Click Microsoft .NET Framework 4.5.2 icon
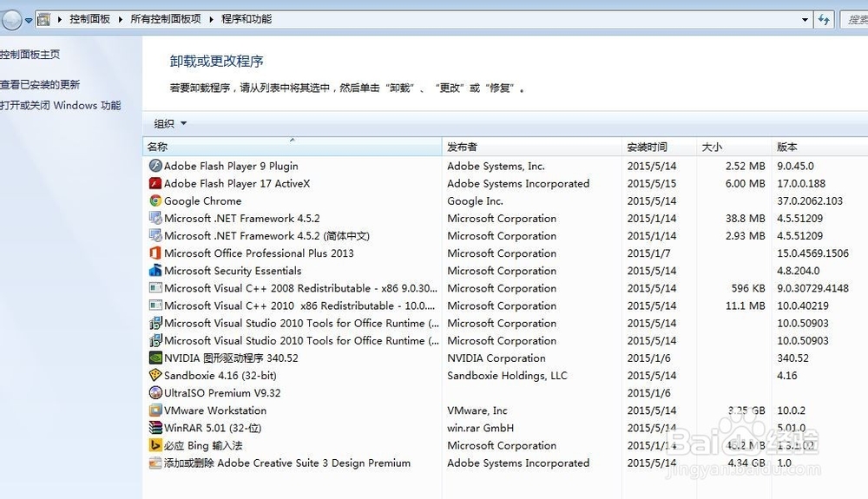The height and width of the screenshot is (499, 868). coord(155,218)
